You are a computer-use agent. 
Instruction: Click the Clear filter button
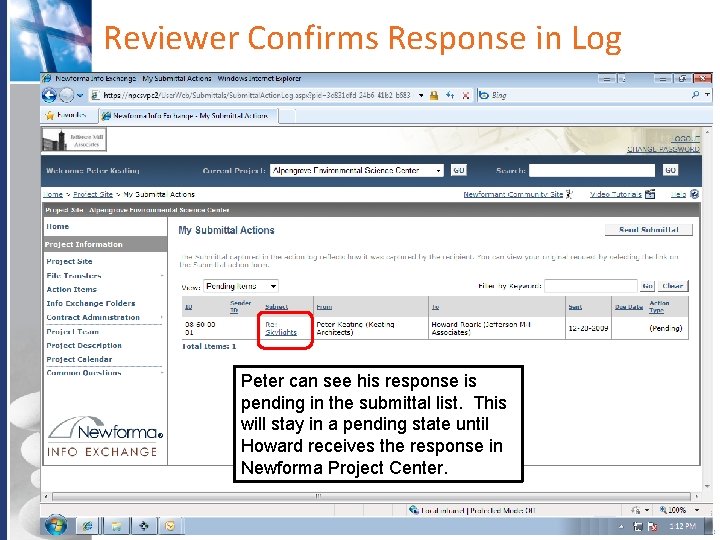673,286
